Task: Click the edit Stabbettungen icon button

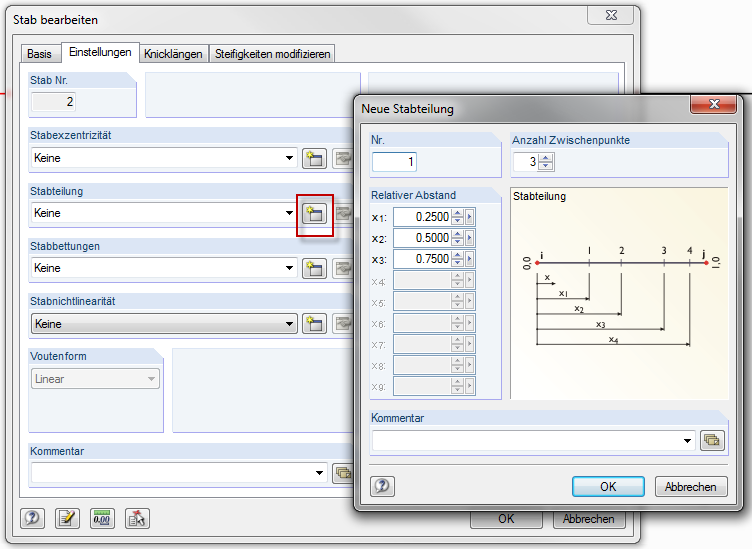Action: (x=342, y=269)
